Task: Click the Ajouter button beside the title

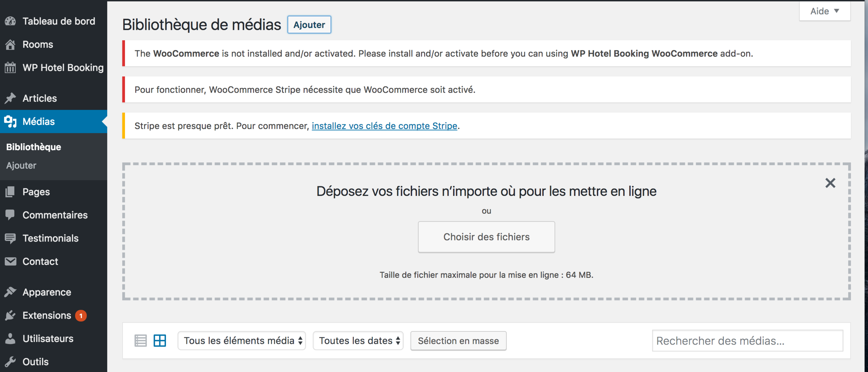Action: click(309, 25)
